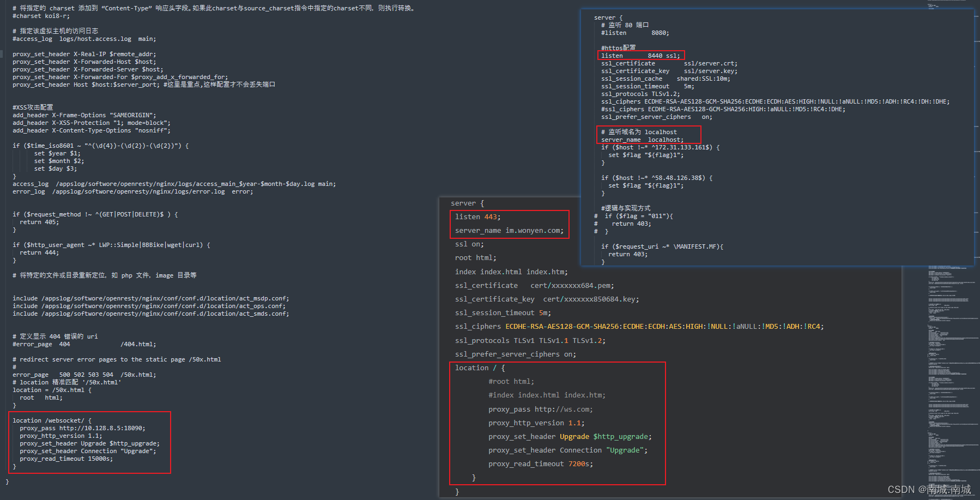The width and height of the screenshot is (980, 500).
Task: Select the 'location = /50x.html {' line
Action: pyautogui.click(x=52, y=390)
